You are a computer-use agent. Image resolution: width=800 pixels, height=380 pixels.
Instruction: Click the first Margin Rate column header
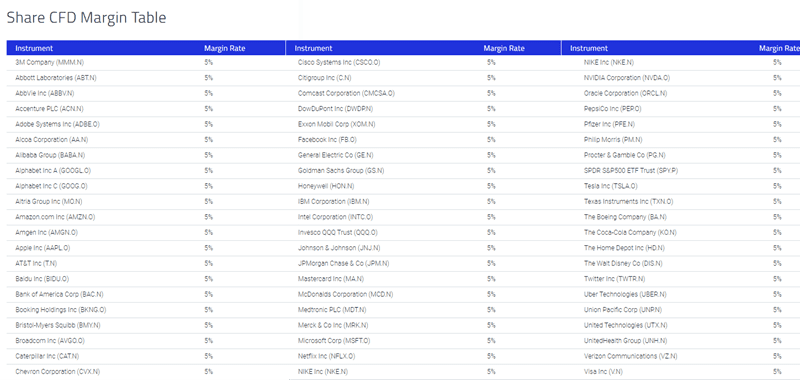click(x=224, y=48)
